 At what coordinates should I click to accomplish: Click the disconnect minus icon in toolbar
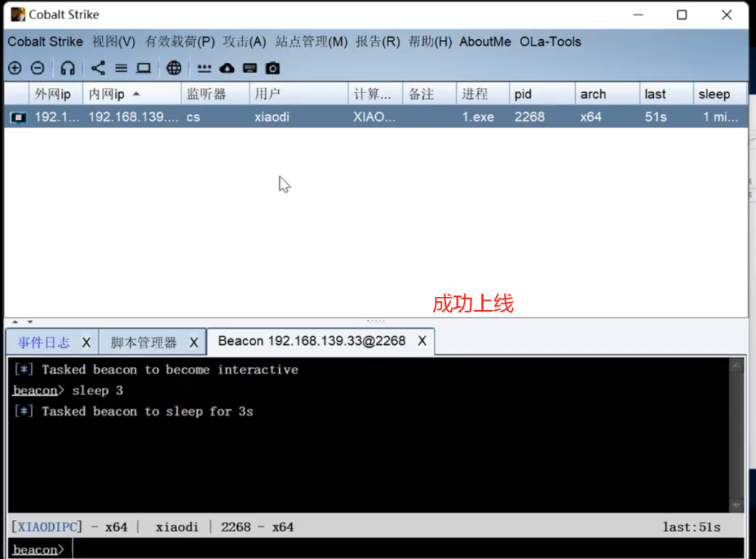pyautogui.click(x=38, y=68)
